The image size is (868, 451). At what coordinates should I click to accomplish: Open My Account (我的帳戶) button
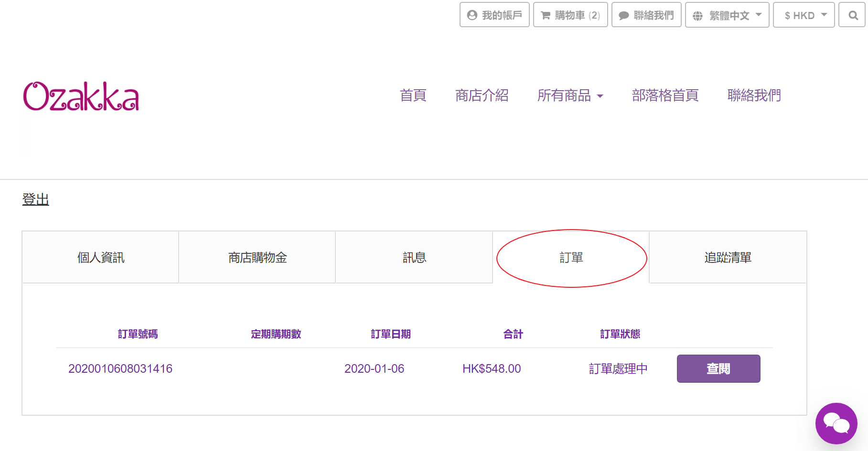pos(494,15)
